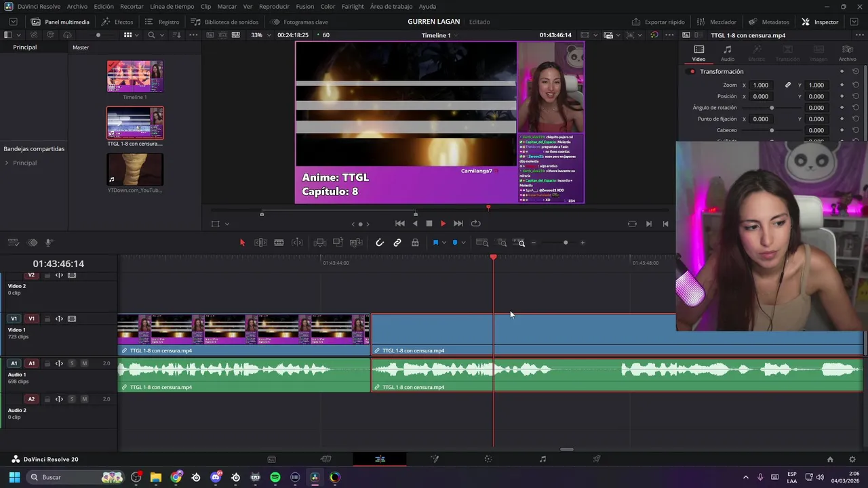Image resolution: width=868 pixels, height=488 pixels.
Task: Open Efectos library panel
Action: click(117, 22)
